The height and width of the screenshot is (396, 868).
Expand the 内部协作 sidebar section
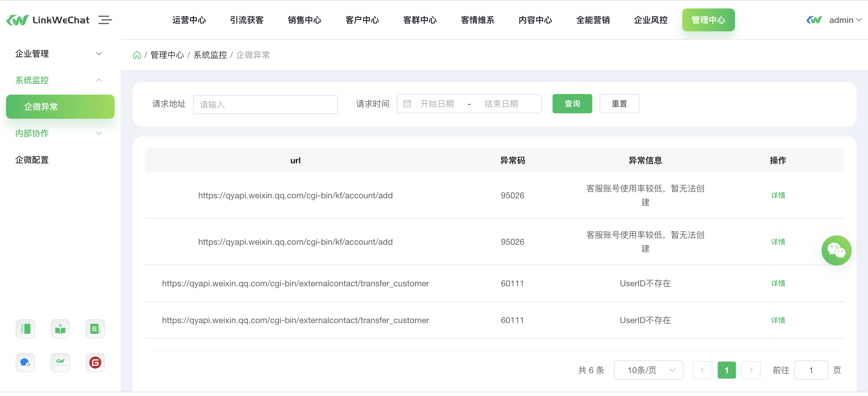58,133
